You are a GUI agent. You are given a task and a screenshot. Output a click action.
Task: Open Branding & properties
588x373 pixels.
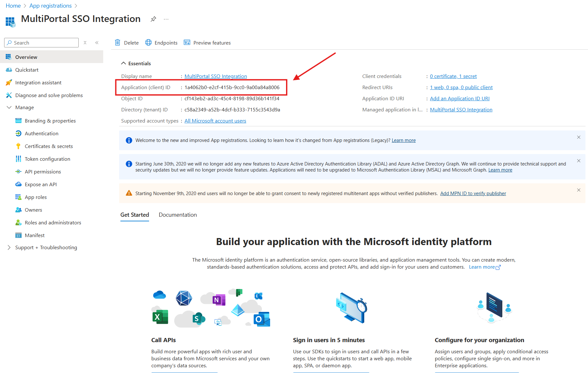tap(50, 121)
